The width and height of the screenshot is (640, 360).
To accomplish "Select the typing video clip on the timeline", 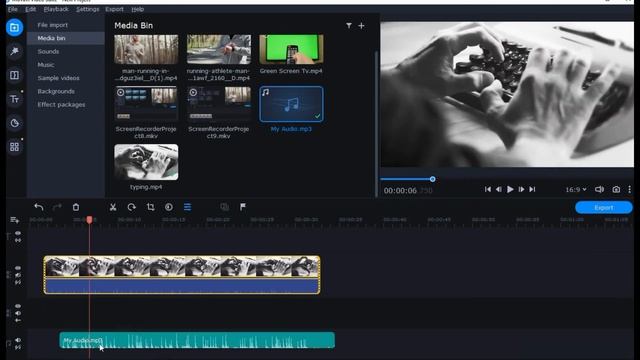I will (x=182, y=275).
